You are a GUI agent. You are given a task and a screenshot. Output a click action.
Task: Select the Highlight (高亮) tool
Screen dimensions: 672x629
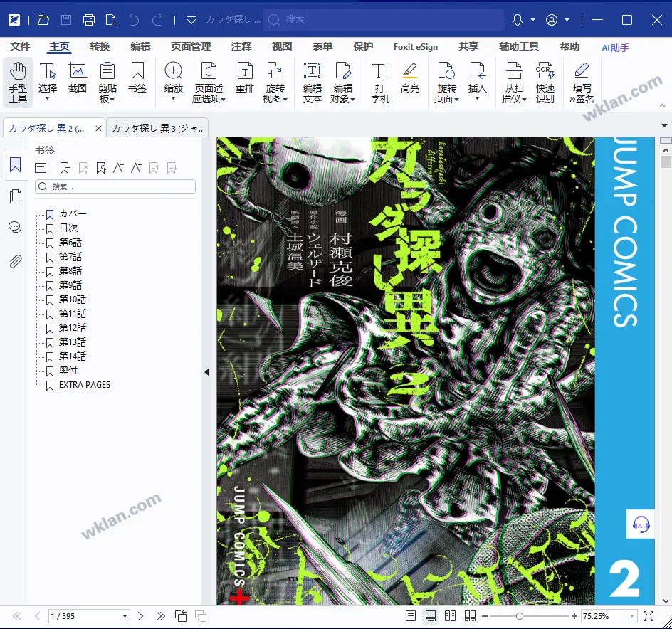[410, 78]
